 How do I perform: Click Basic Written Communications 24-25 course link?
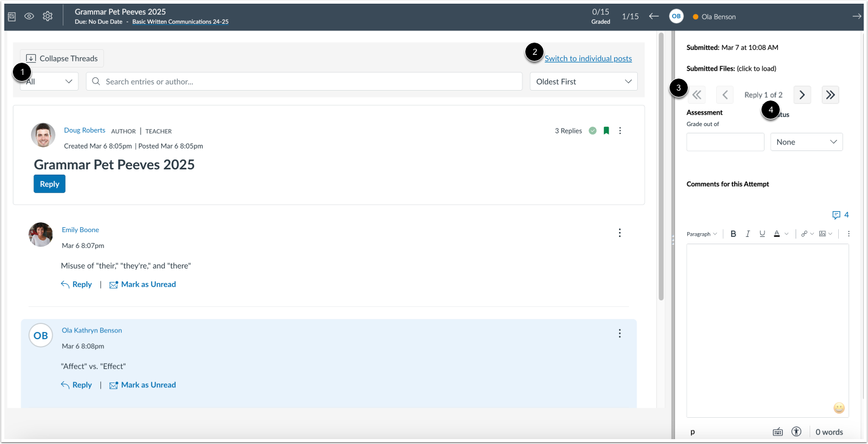(x=181, y=21)
